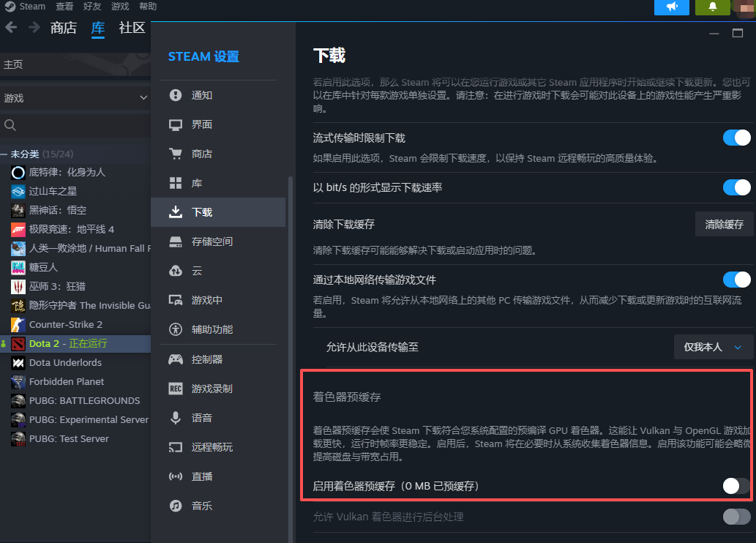Screen dimensions: 756x543
Task: Open the 查看 menu
Action: (x=64, y=7)
